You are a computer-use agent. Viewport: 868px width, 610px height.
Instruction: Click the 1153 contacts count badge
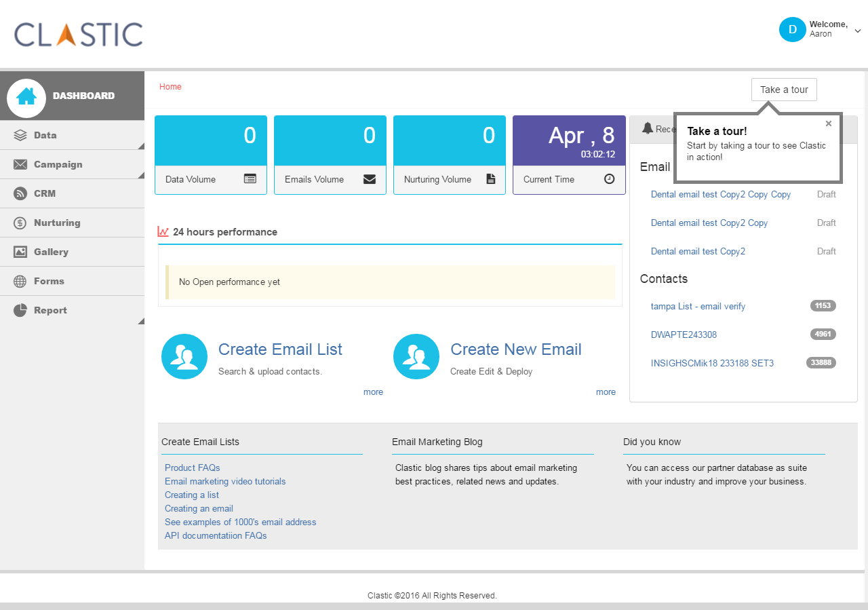tap(823, 306)
